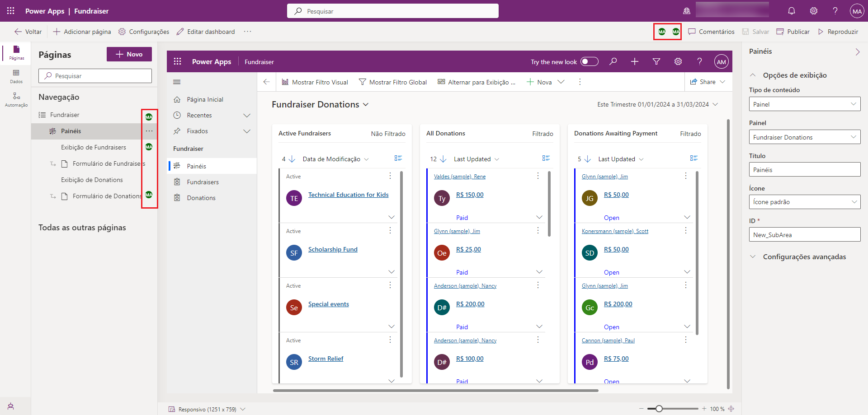Image resolution: width=868 pixels, height=415 pixels.
Task: Open the Ícone padrão dropdown
Action: tap(805, 201)
